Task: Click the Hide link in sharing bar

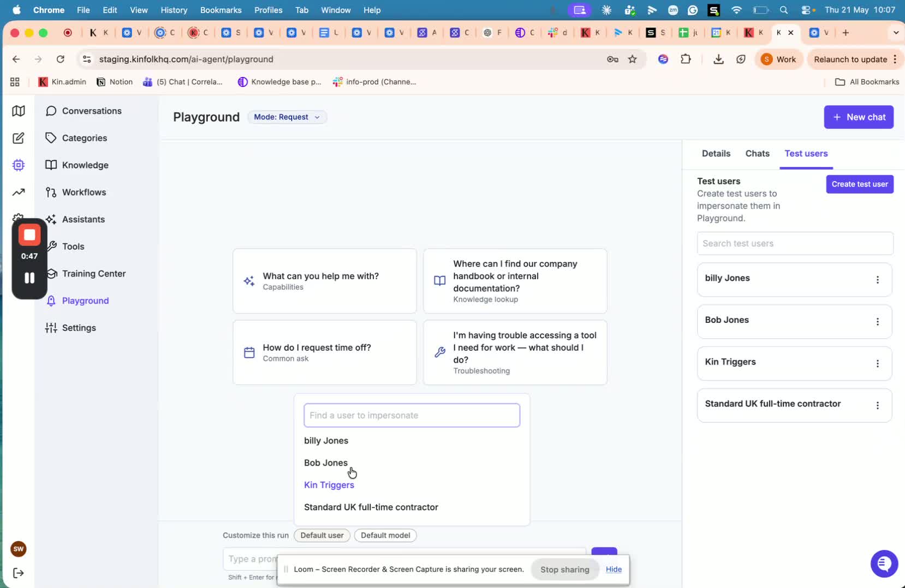Action: (x=614, y=569)
